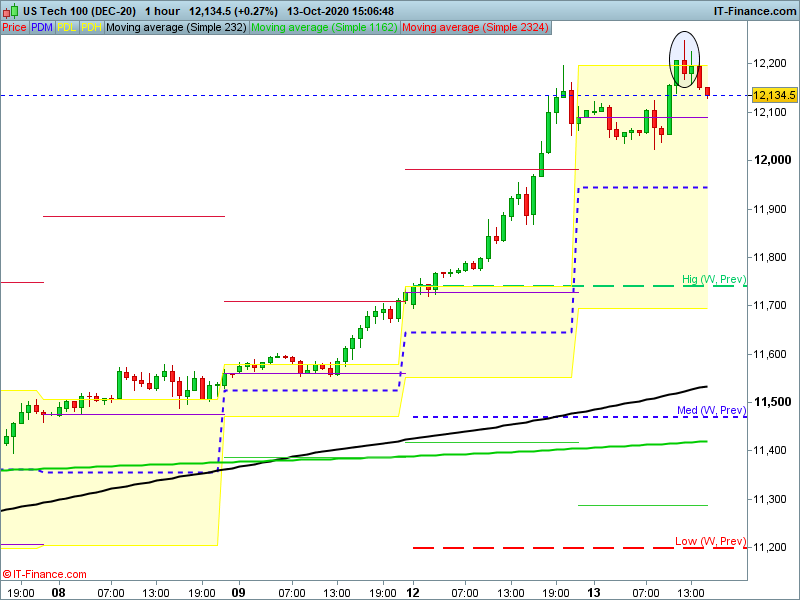The image size is (800, 600).
Task: Open Moving average (Simple 2324) label
Action: tap(476, 28)
